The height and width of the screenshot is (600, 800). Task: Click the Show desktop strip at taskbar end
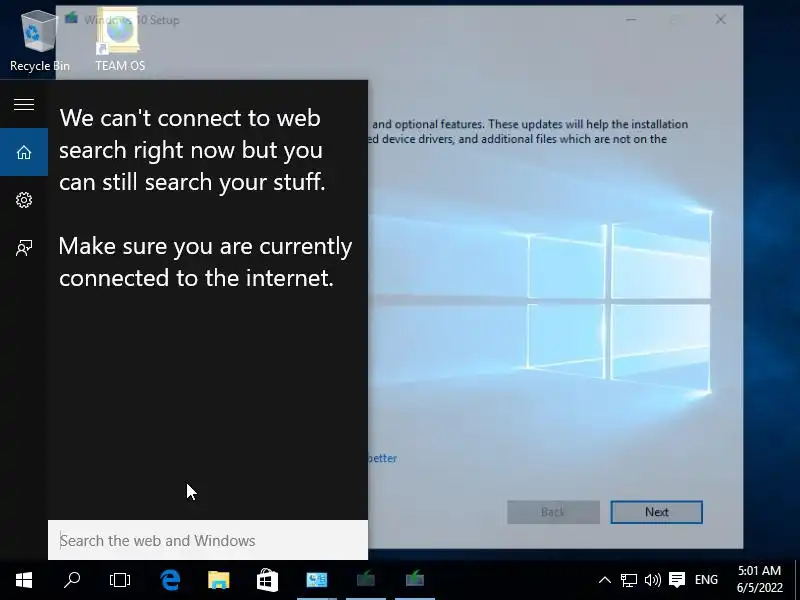[797, 580]
